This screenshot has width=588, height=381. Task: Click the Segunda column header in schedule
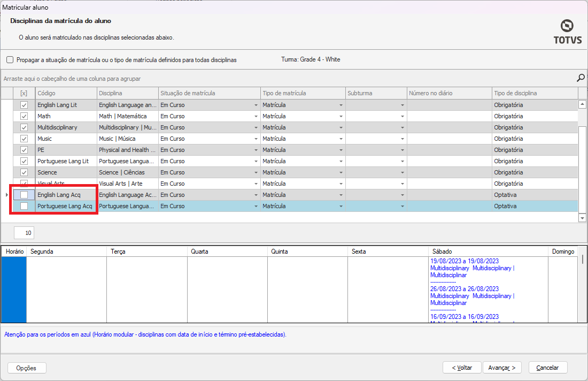66,252
